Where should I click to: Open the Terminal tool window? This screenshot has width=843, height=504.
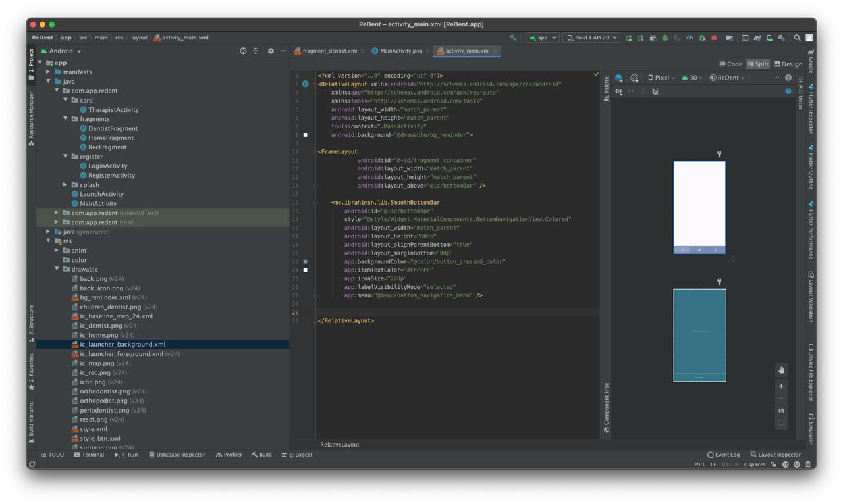89,455
